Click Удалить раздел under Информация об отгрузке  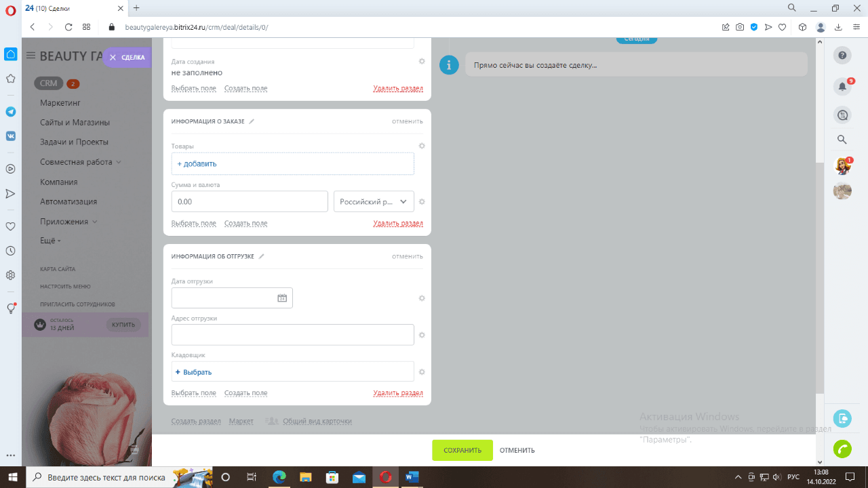coord(398,393)
